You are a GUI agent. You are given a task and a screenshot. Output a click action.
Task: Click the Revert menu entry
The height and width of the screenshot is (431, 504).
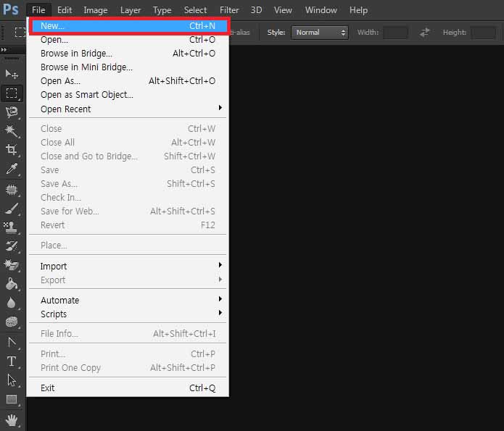pos(128,225)
